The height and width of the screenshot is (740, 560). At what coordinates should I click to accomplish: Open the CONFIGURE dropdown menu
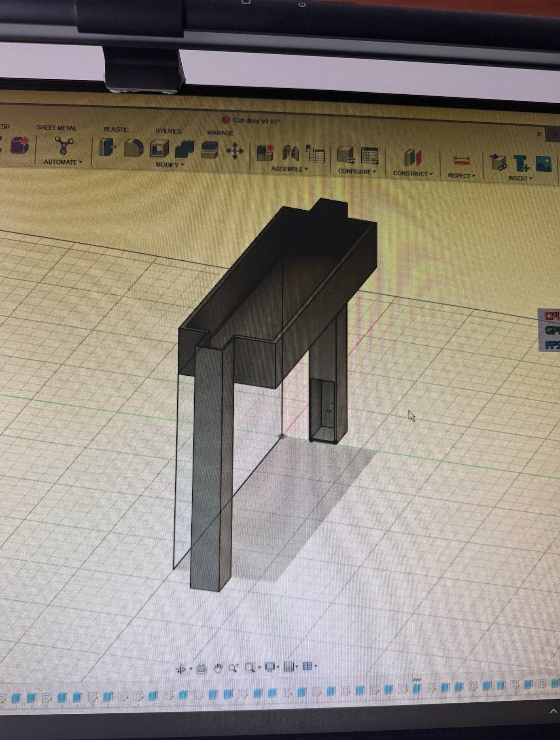(357, 171)
